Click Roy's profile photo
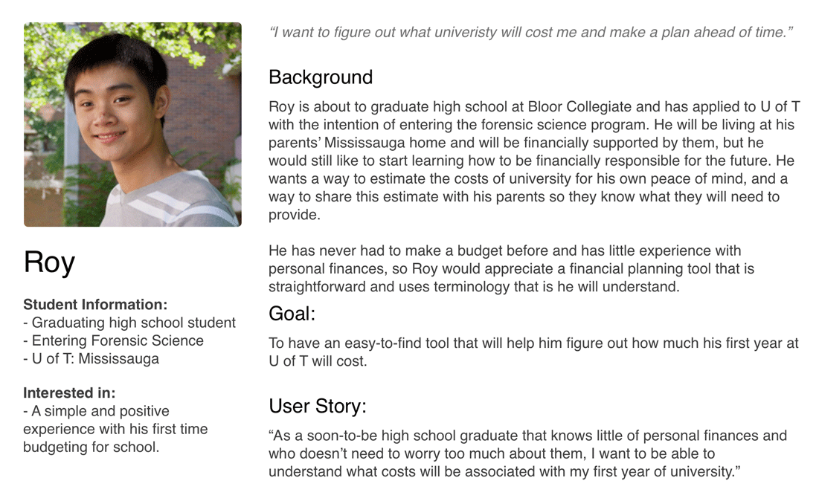 pyautogui.click(x=132, y=124)
